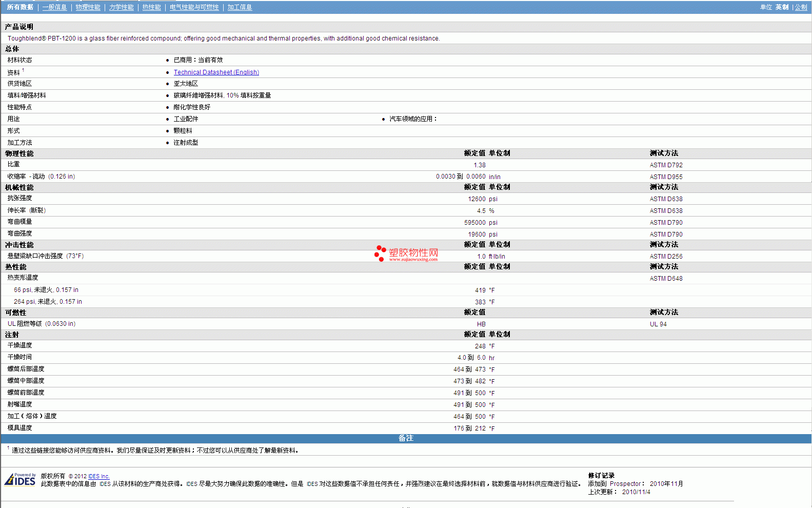The width and height of the screenshot is (812, 508).
Task: Click 伸长率 value 4.5
Action: (x=481, y=211)
